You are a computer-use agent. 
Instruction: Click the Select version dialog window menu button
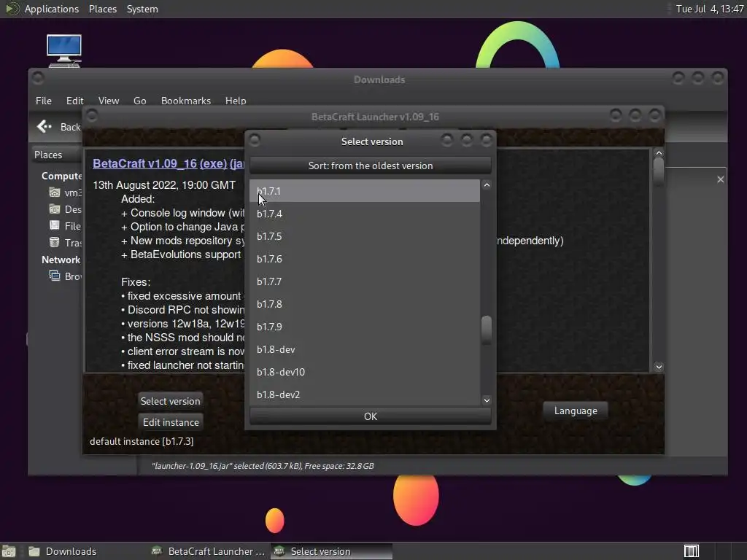[x=255, y=140]
